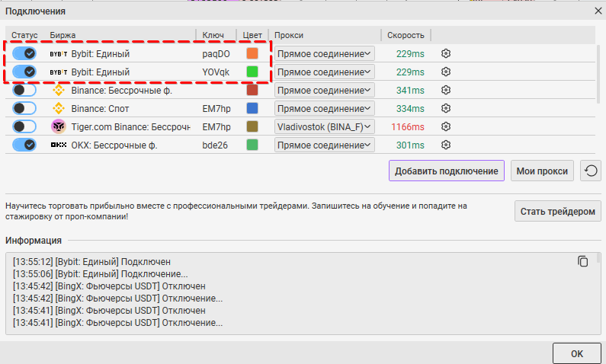Screen dimensions: 606x364
Task: Sort by the Ключ column header
Action: pos(213,35)
